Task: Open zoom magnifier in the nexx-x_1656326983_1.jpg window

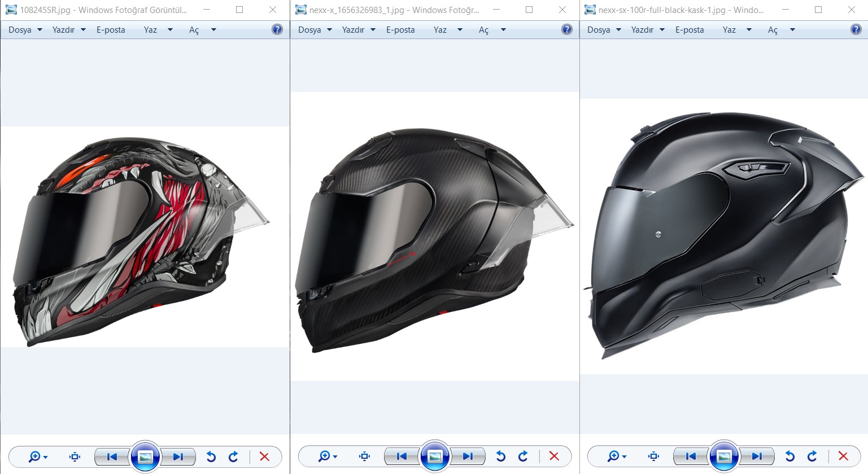Action: coord(328,457)
